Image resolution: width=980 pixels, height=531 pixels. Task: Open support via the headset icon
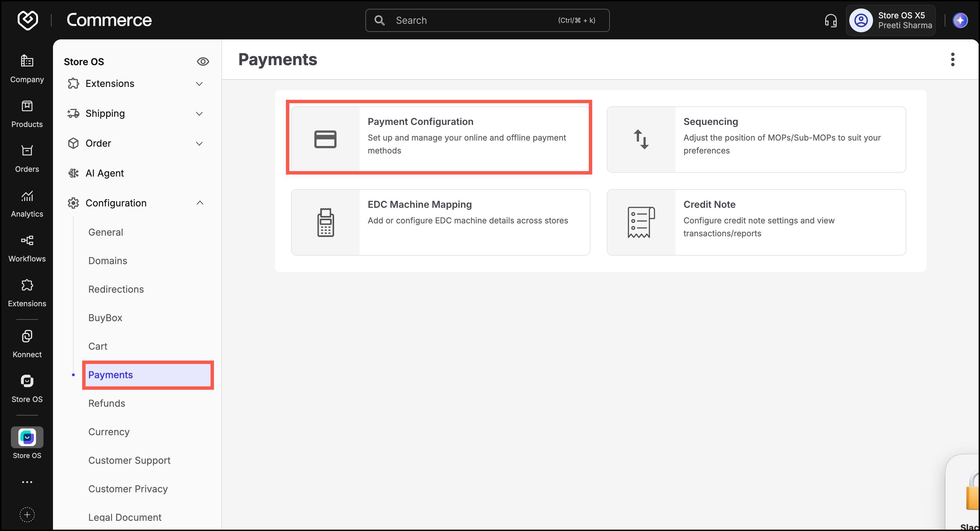click(831, 20)
